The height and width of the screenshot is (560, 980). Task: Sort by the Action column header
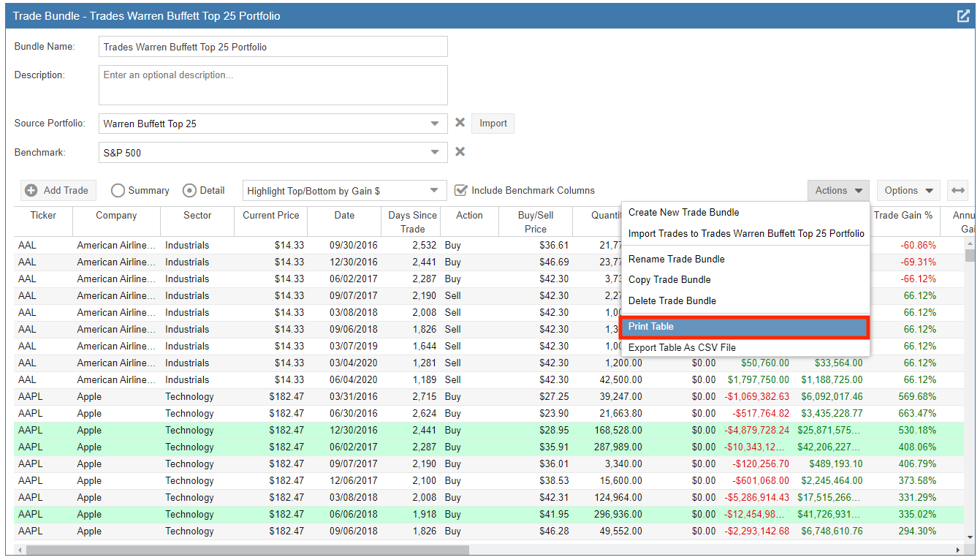coord(469,221)
